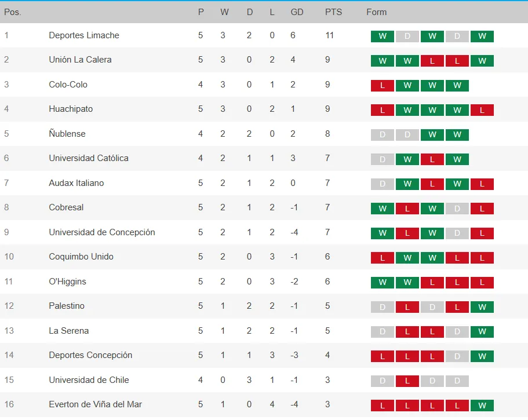Screen dimensions: 528x420
Task: Click Palestino's win form badge
Action: tap(482, 307)
